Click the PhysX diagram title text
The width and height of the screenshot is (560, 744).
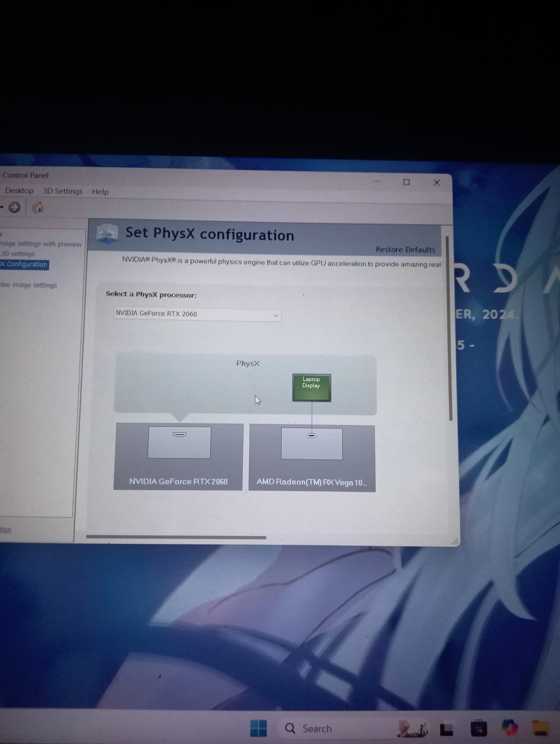(x=248, y=363)
